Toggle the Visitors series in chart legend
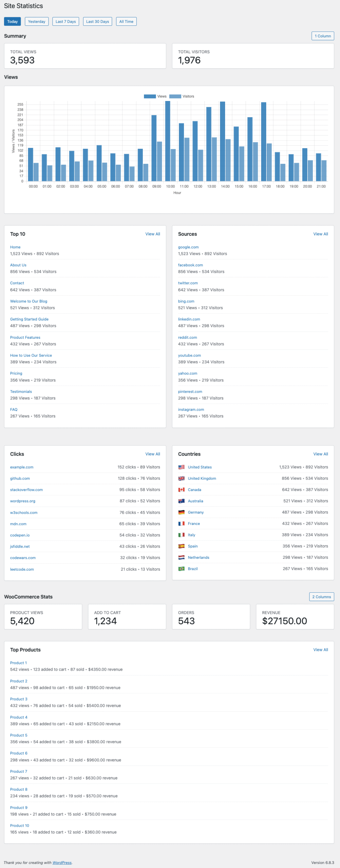 click(175, 96)
